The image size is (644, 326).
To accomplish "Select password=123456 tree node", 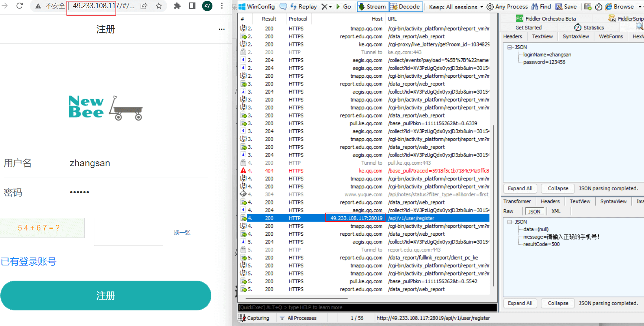I will tap(544, 62).
